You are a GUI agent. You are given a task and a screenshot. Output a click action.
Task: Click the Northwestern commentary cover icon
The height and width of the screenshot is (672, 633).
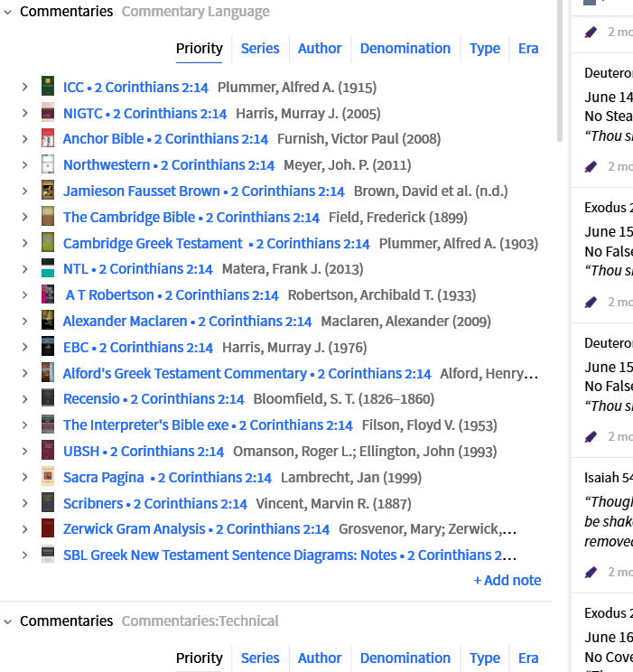point(48,164)
